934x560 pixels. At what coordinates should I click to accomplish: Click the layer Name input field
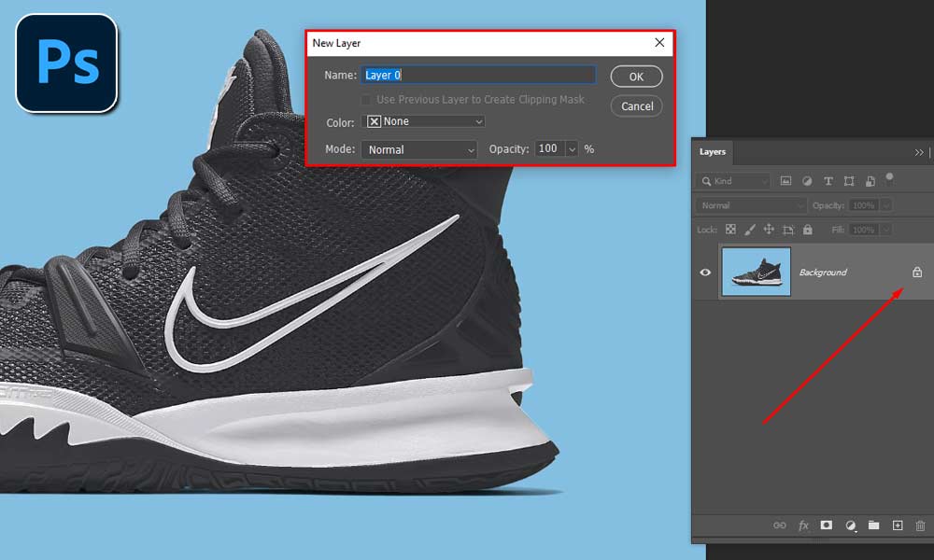pyautogui.click(x=478, y=75)
